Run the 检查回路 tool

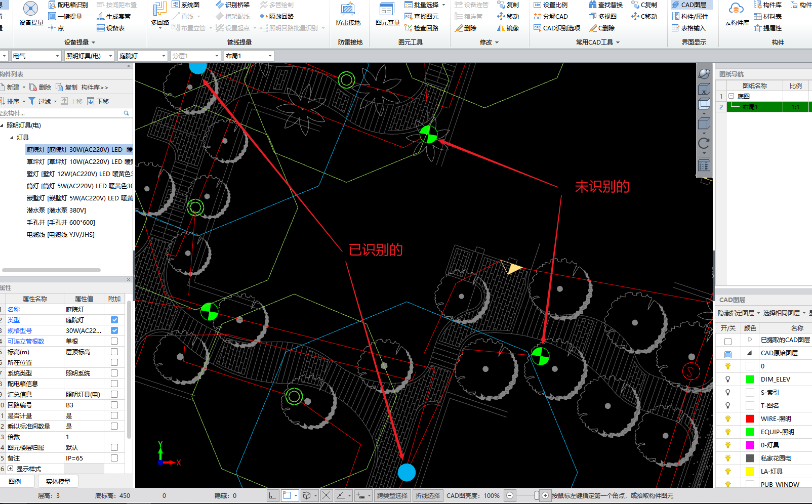(421, 28)
